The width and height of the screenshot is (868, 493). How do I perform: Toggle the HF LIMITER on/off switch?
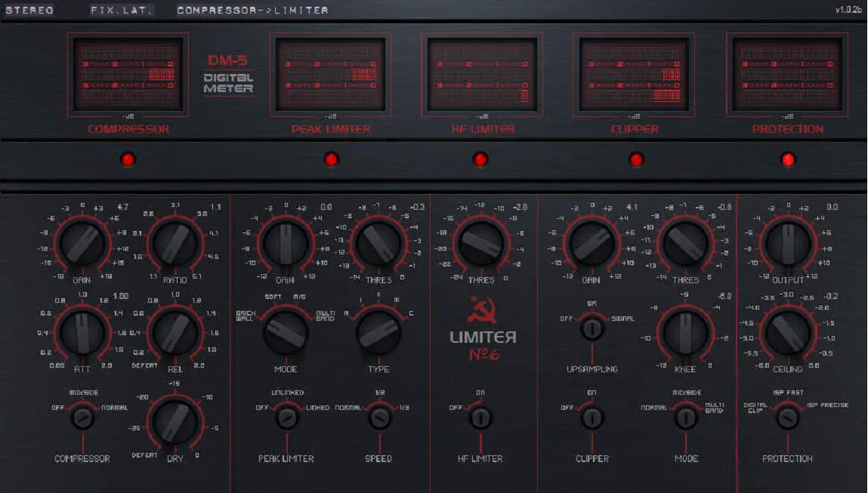[x=480, y=418]
